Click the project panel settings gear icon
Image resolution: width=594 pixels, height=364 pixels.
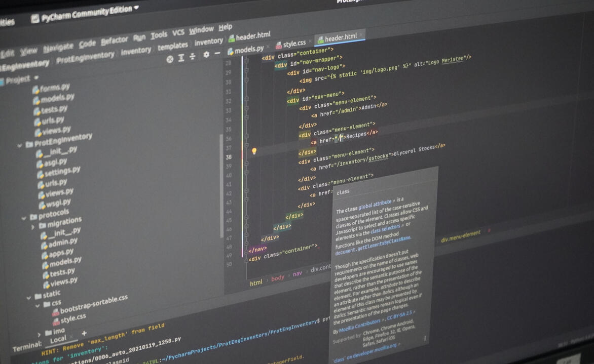206,55
